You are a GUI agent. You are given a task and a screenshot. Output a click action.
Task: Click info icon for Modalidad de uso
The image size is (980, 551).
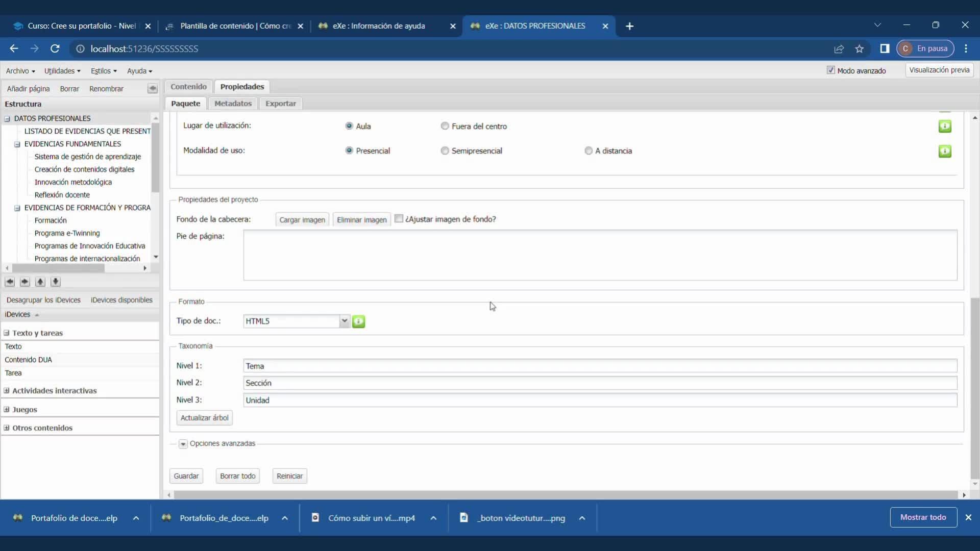click(945, 151)
